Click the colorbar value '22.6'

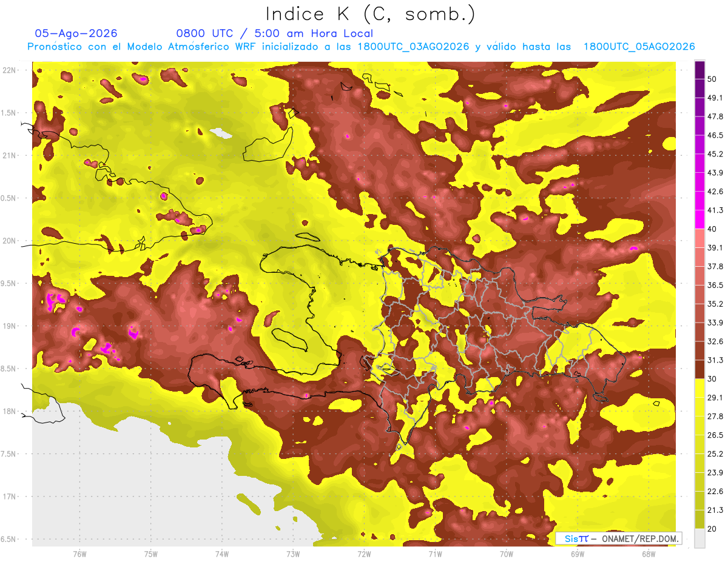[x=715, y=491]
